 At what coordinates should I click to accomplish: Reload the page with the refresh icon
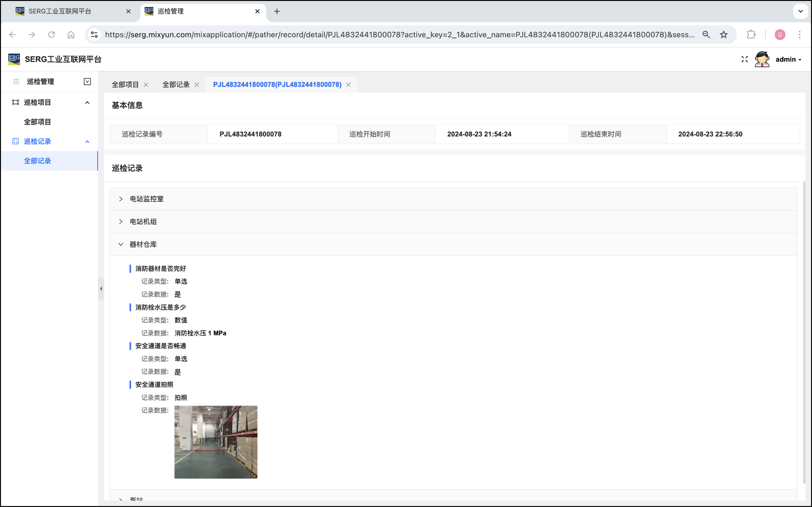51,34
